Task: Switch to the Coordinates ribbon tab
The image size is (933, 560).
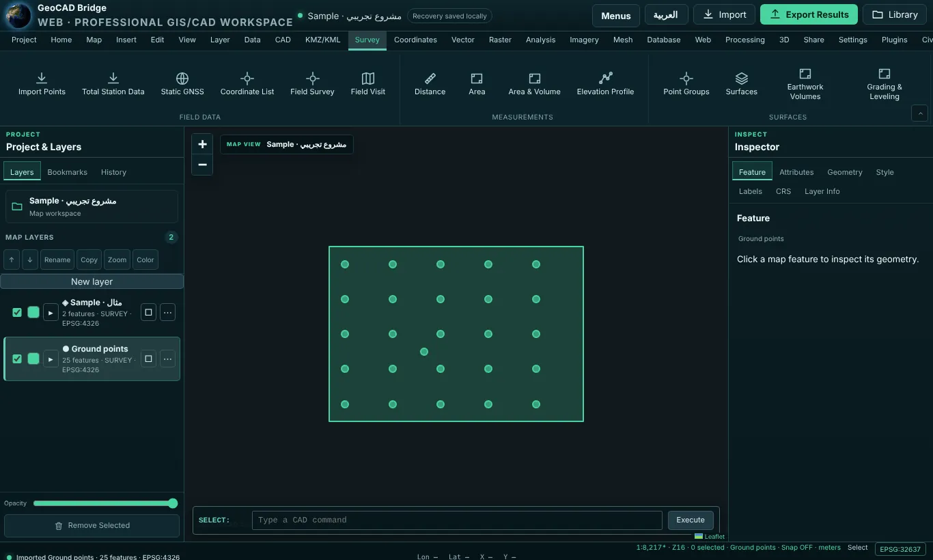Action: [415, 40]
